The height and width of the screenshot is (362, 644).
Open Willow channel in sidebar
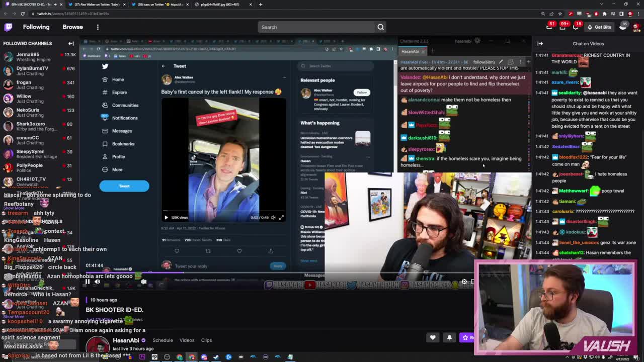coord(39,99)
